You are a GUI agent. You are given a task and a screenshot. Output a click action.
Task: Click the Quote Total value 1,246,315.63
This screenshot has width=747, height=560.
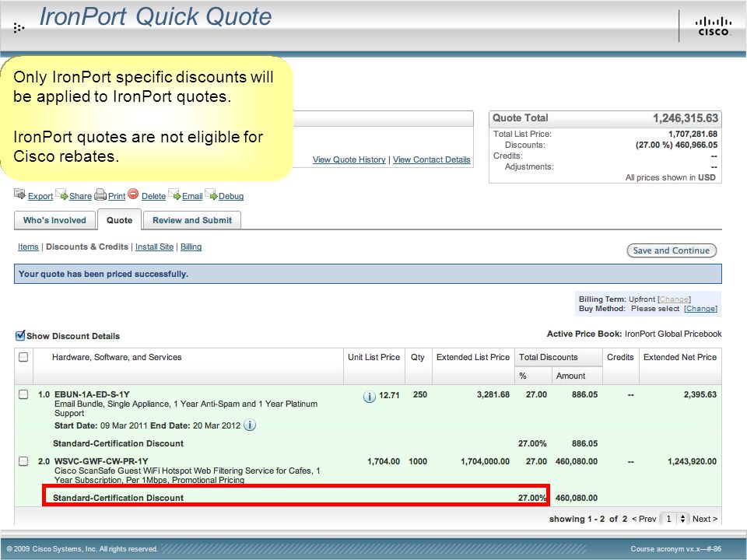click(686, 118)
